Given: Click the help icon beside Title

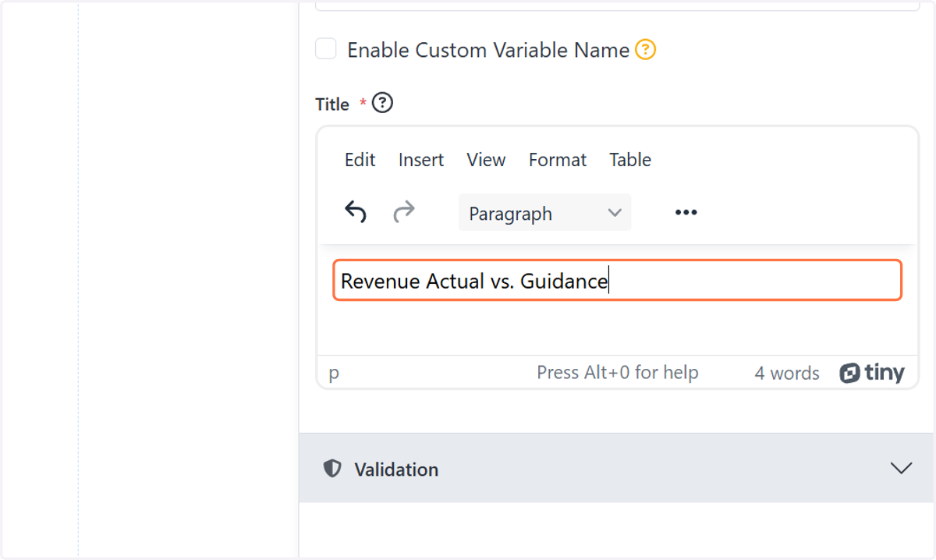Looking at the screenshot, I should pos(382,103).
